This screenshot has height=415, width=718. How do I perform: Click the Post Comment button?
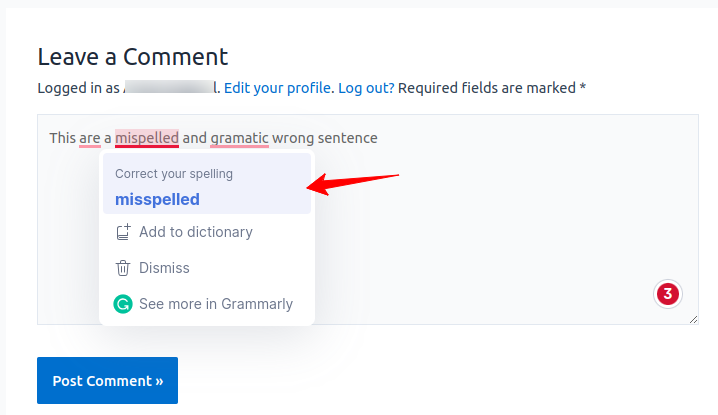108,381
